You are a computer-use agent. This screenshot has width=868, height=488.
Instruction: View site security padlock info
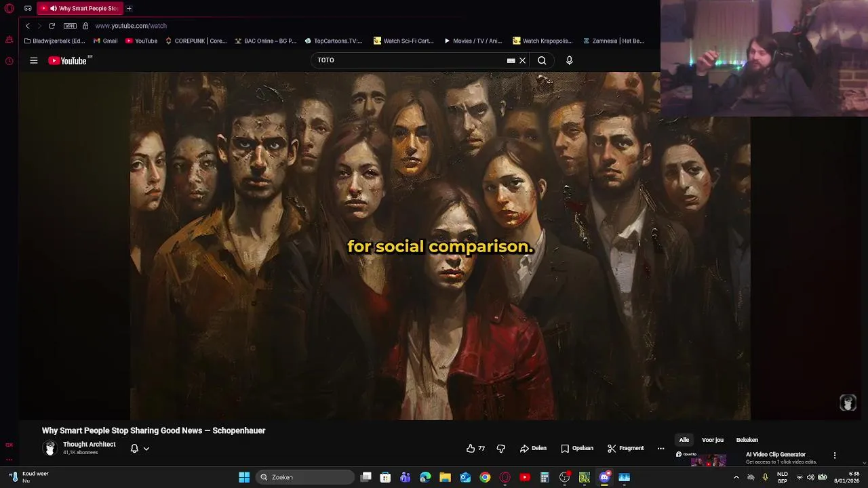tap(85, 26)
